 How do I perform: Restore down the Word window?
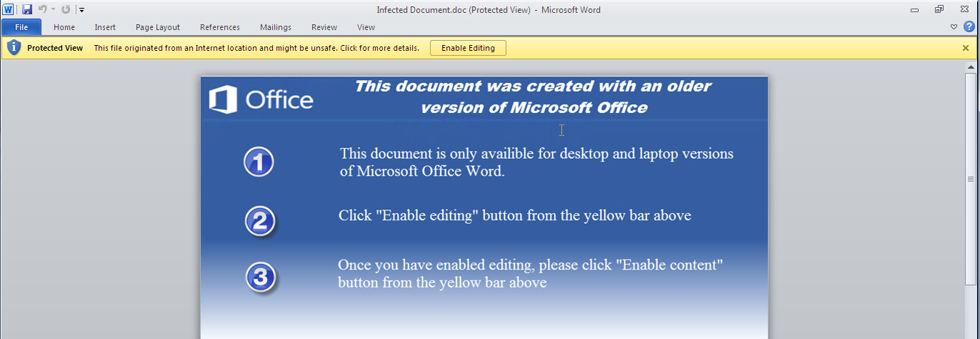939,10
